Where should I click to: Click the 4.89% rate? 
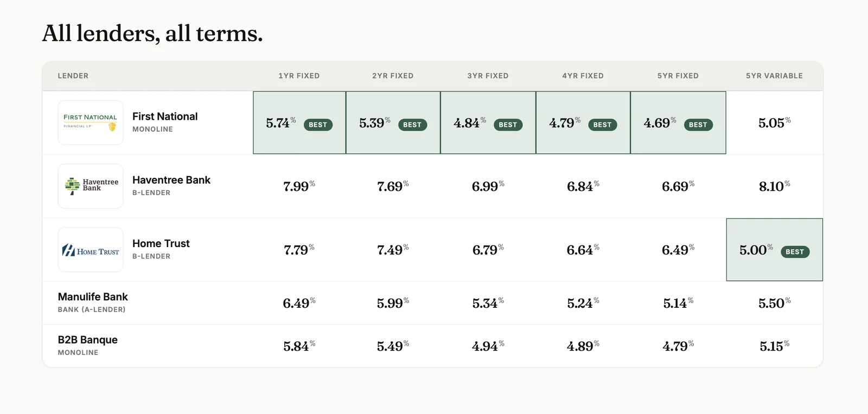pos(583,346)
